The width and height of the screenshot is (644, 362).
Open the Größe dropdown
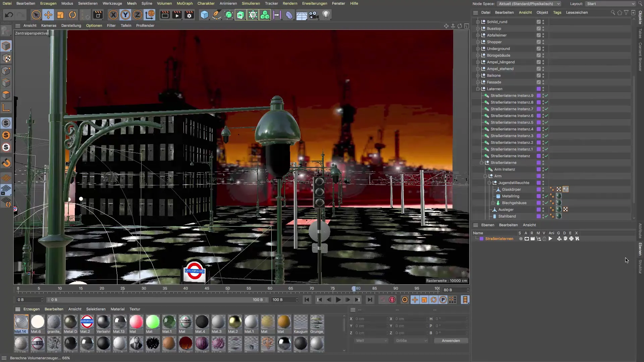click(x=411, y=341)
